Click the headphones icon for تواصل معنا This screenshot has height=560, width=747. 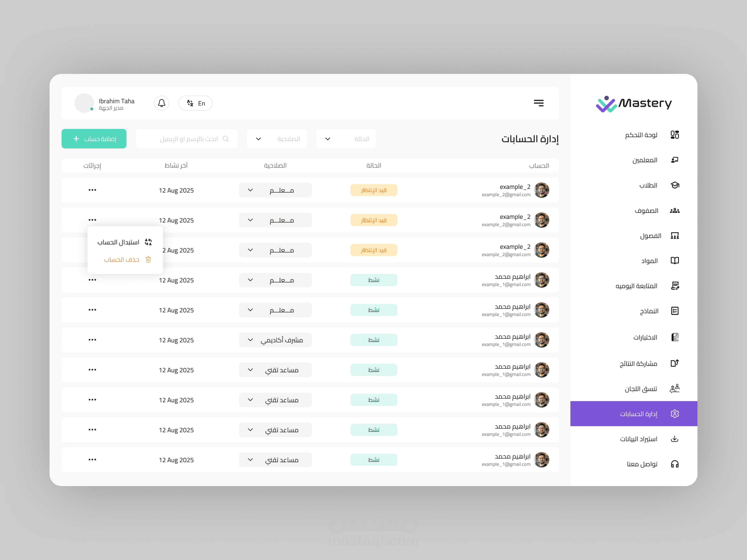[x=674, y=464]
